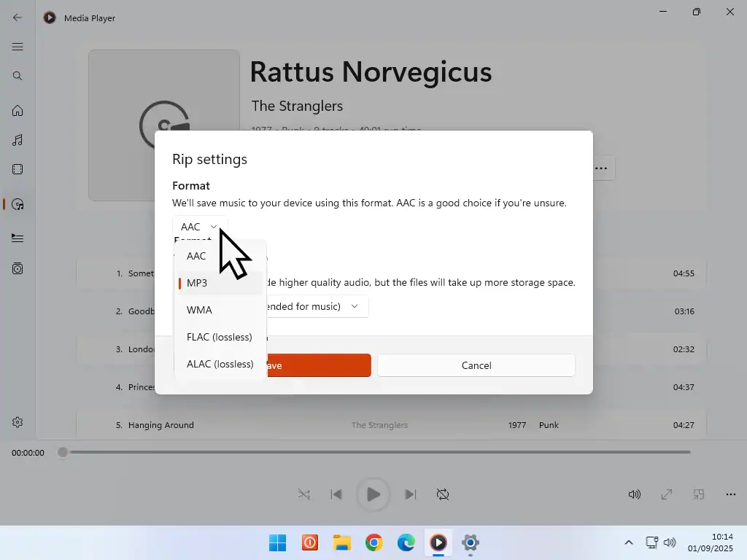Open the Windows Start menu

tap(277, 542)
